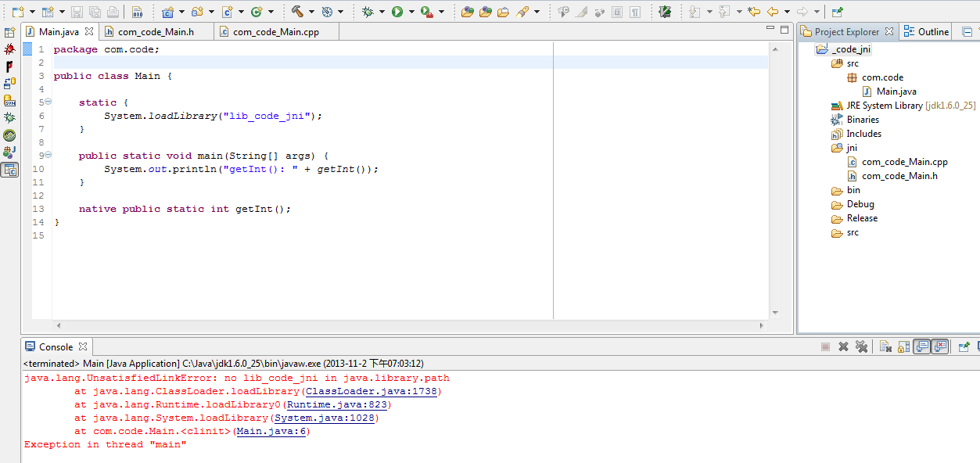Open the Main.java:6 stack trace link

coord(271,431)
